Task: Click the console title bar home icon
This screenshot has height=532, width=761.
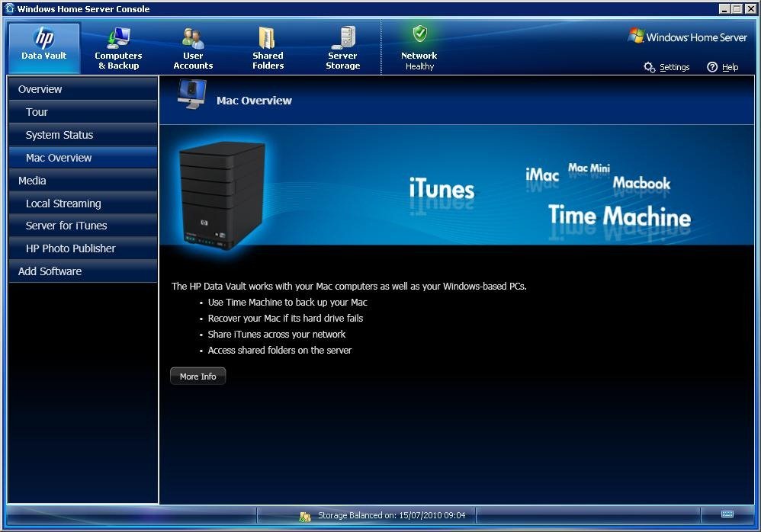Action: click(x=10, y=8)
